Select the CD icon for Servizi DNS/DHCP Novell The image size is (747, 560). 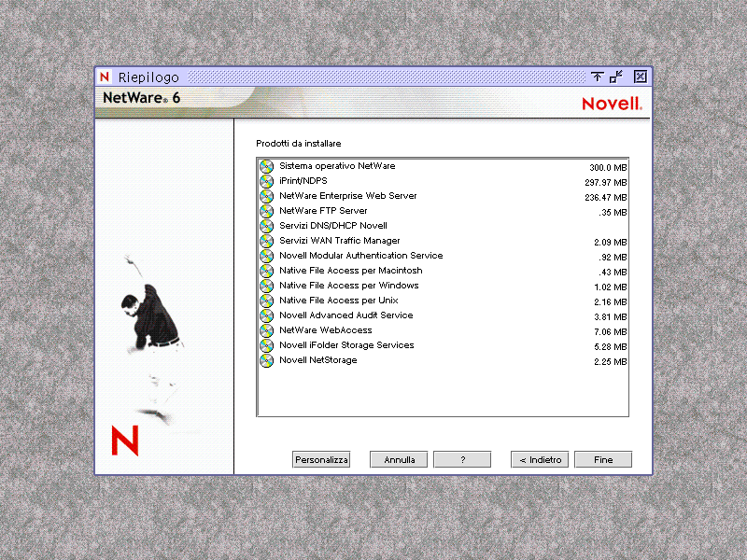(267, 226)
